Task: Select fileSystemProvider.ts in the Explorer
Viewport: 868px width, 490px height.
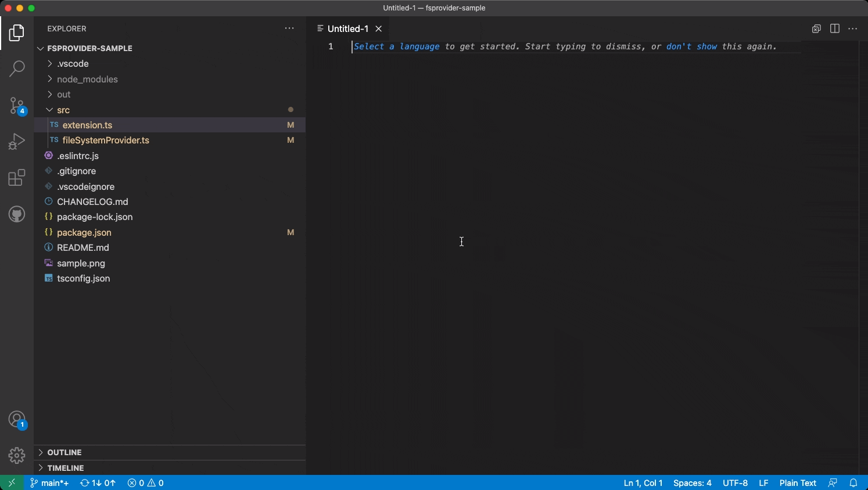Action: click(x=106, y=140)
